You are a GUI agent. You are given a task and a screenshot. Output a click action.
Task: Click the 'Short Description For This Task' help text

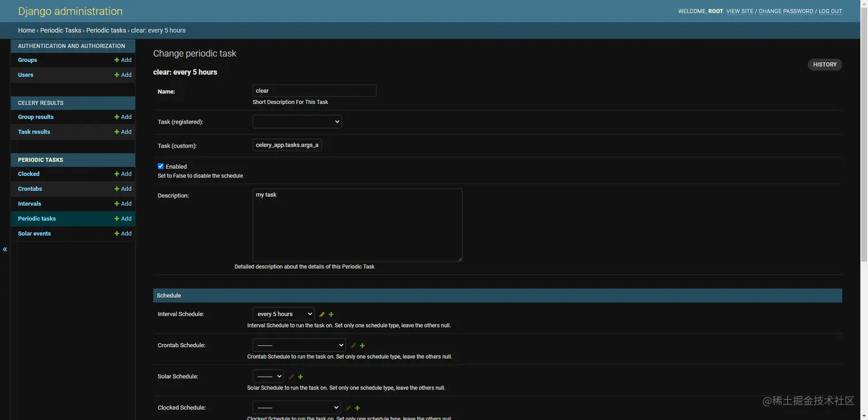290,102
